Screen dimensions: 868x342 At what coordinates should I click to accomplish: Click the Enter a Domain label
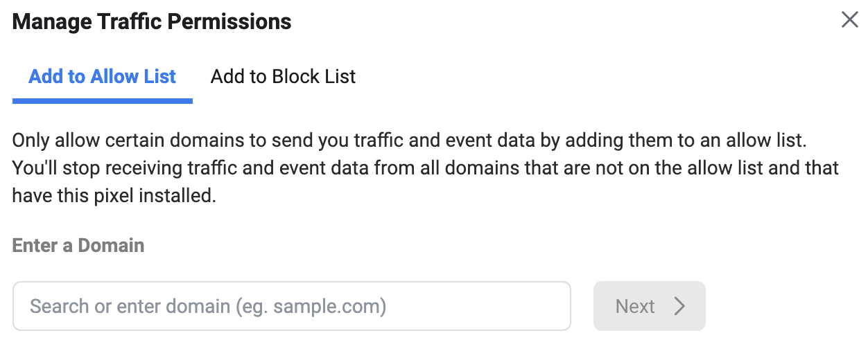tap(78, 245)
